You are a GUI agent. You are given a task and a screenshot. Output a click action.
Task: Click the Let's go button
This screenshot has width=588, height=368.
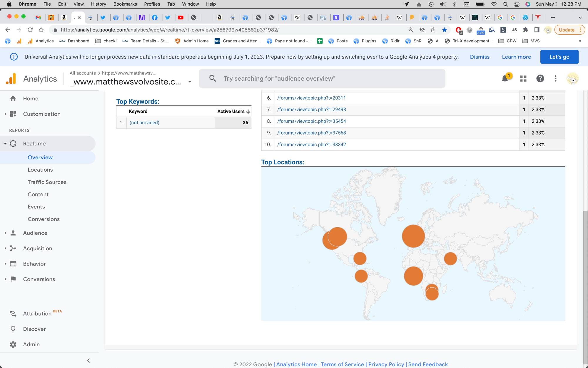[x=559, y=57]
